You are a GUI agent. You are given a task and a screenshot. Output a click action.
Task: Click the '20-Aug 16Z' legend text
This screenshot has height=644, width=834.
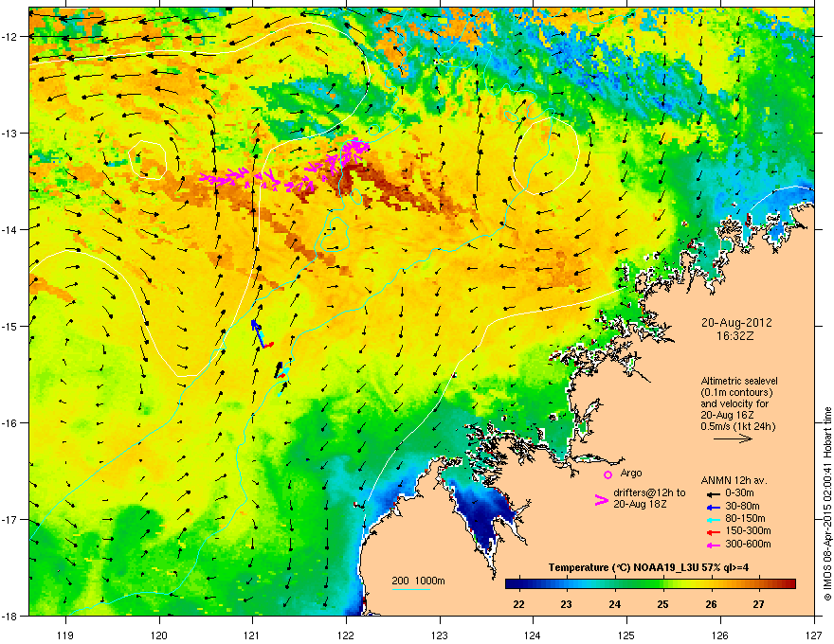(x=727, y=415)
